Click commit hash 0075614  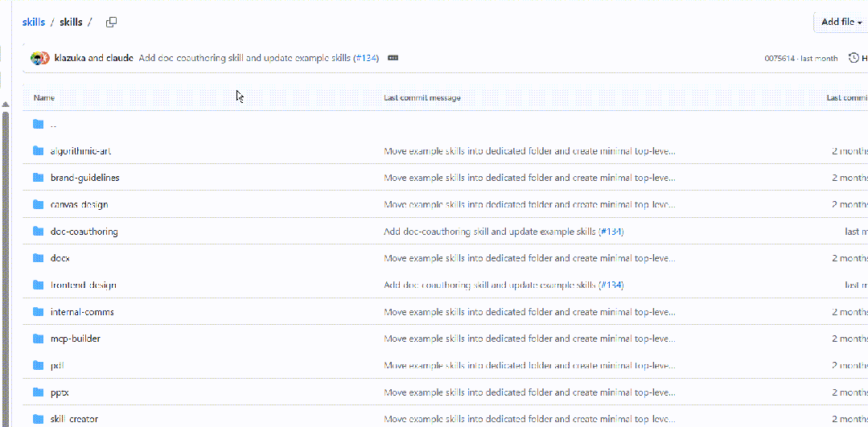pos(780,59)
